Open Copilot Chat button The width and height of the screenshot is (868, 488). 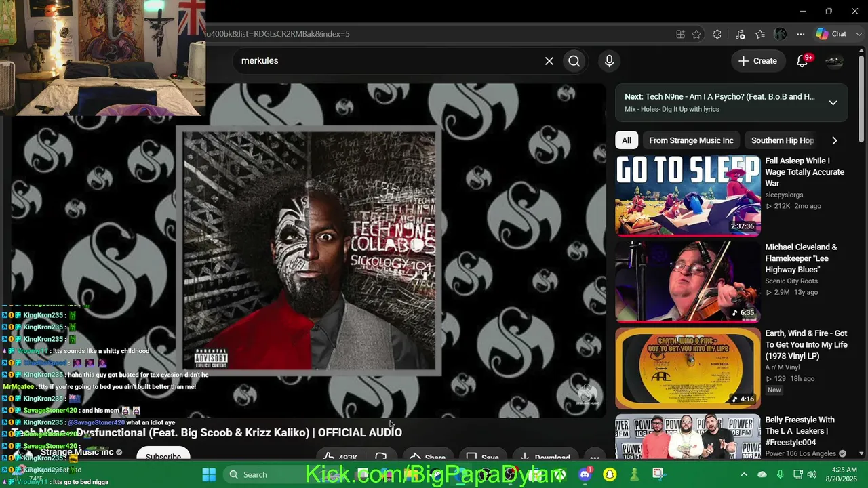[x=831, y=34]
